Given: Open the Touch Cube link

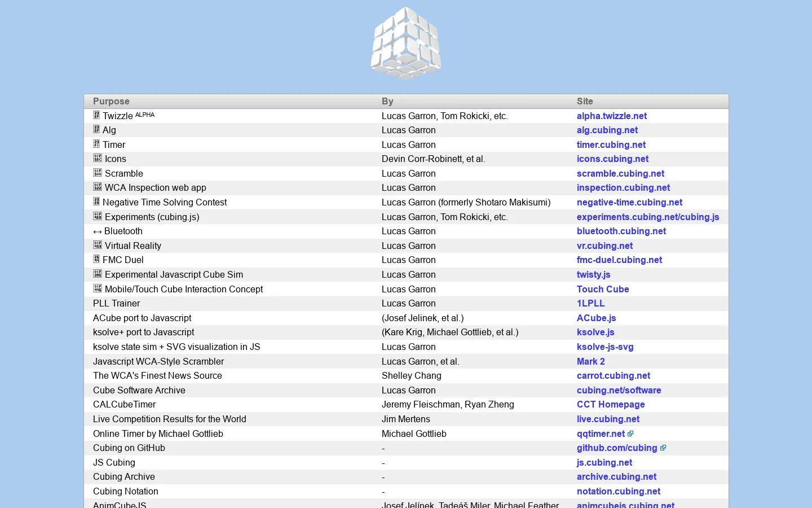Looking at the screenshot, I should pos(603,289).
